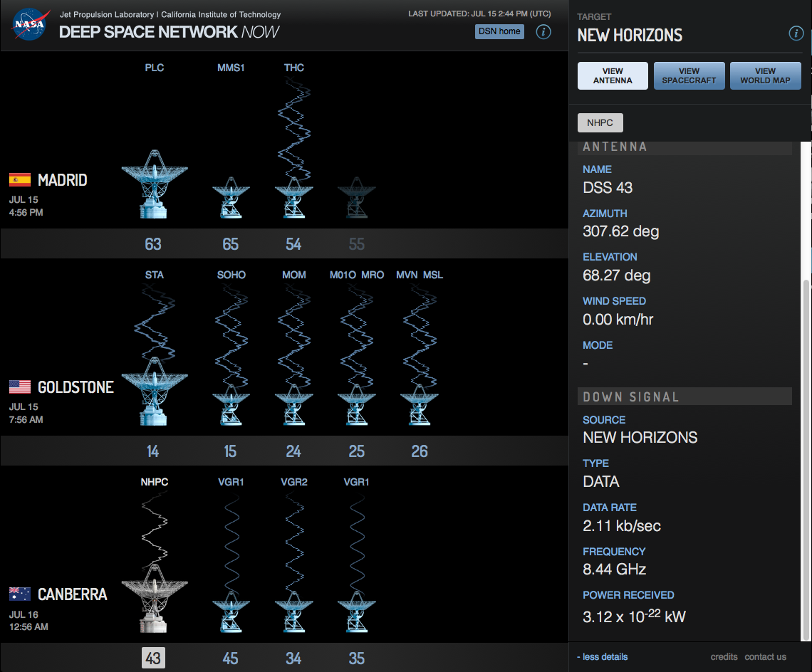Screen dimensions: 812x672
Task: Click antenna number 65 in Madrid row
Action: pyautogui.click(x=231, y=244)
